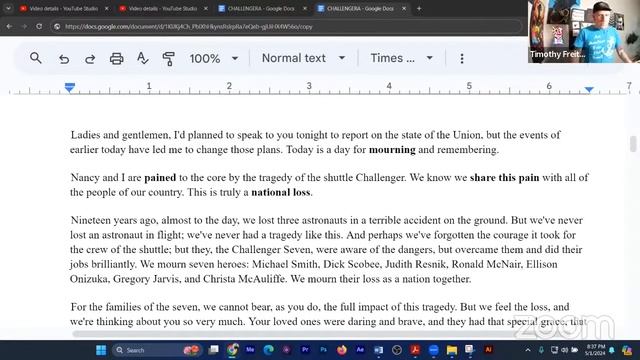Image resolution: width=640 pixels, height=360 pixels.
Task: Go forward using browser forward arrow
Action: coord(24,27)
